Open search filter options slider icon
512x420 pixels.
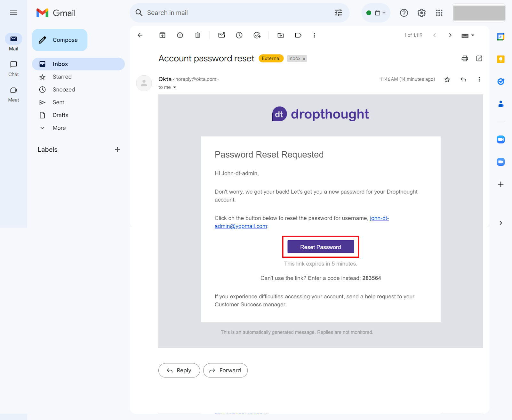tap(338, 13)
